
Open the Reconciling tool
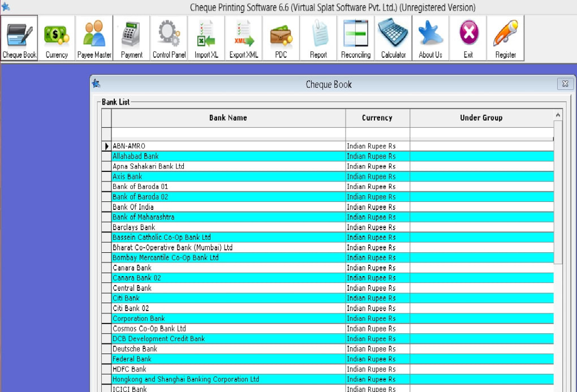tap(355, 37)
